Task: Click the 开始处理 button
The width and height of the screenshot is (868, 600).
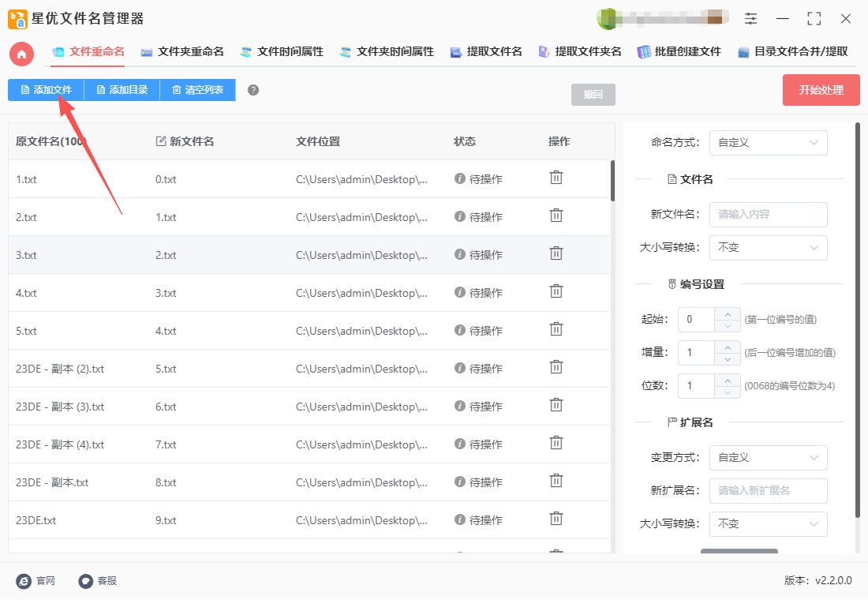Action: tap(821, 90)
